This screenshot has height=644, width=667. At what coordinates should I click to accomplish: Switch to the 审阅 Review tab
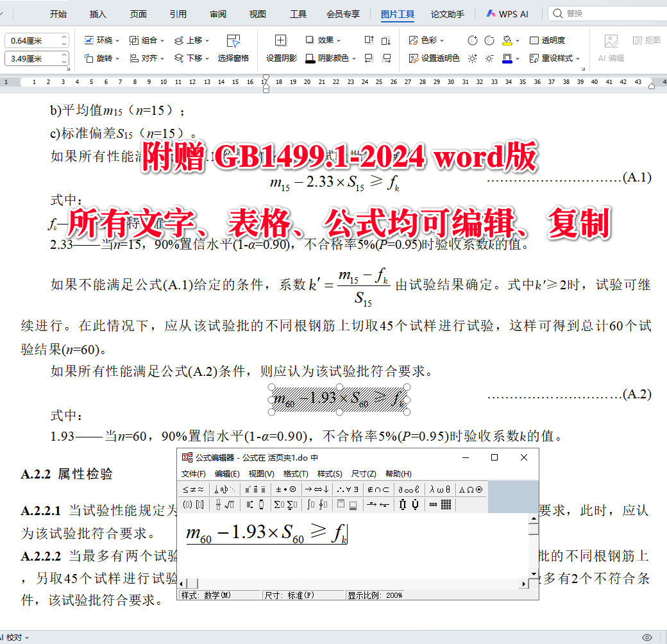218,14
